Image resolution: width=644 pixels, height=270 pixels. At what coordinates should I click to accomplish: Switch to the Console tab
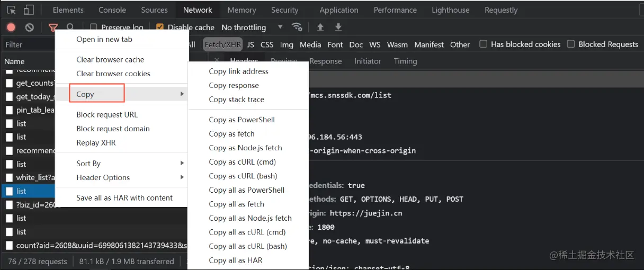(x=112, y=10)
